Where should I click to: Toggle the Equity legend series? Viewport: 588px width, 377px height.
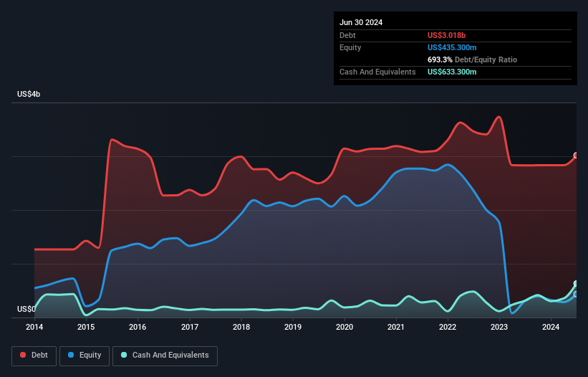click(85, 355)
